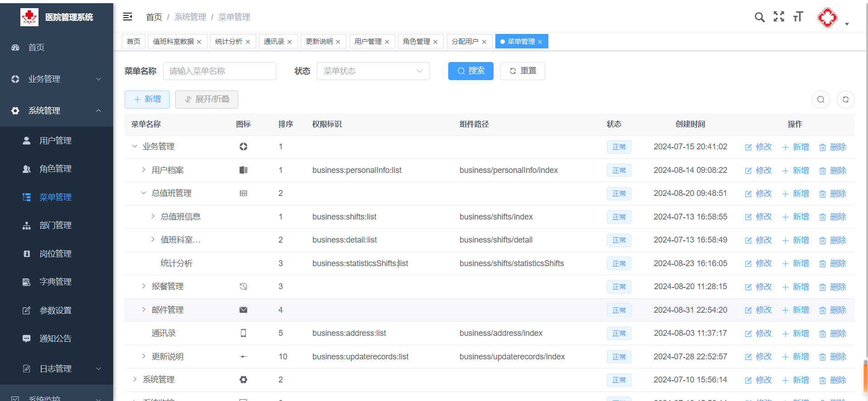Collapse the 业务管理 tree row

click(134, 146)
